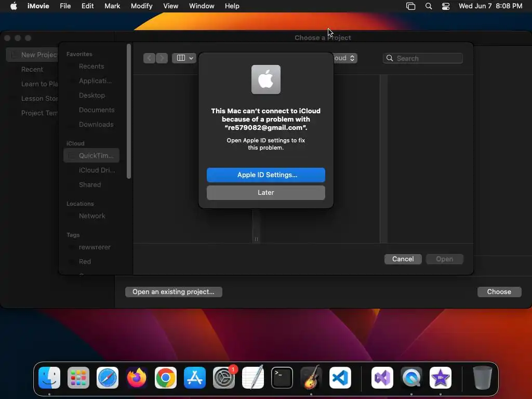Select Applications in the sidebar
532x399 pixels.
[x=91, y=81]
